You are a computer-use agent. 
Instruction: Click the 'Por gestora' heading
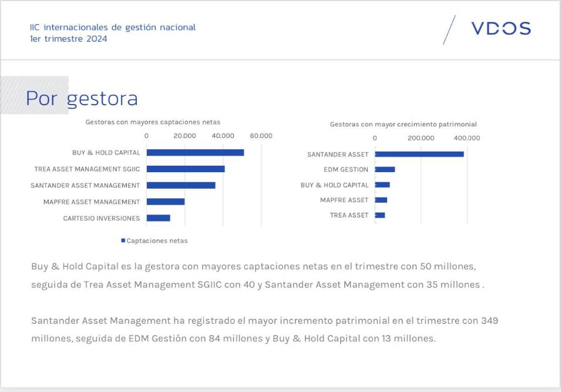click(x=82, y=98)
